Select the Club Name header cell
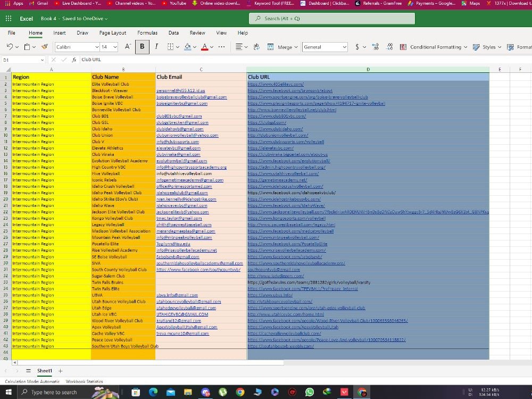 click(x=123, y=77)
